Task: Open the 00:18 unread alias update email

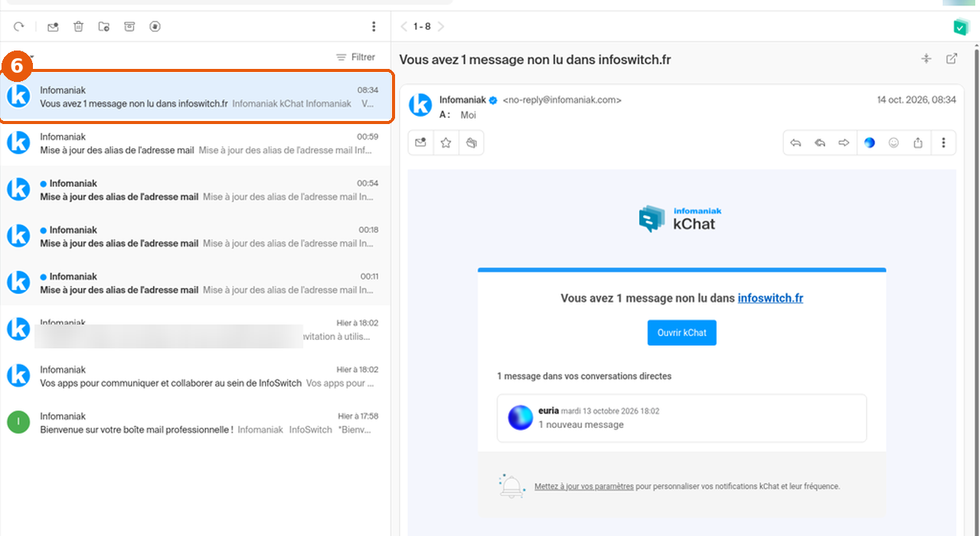Action: [x=195, y=237]
